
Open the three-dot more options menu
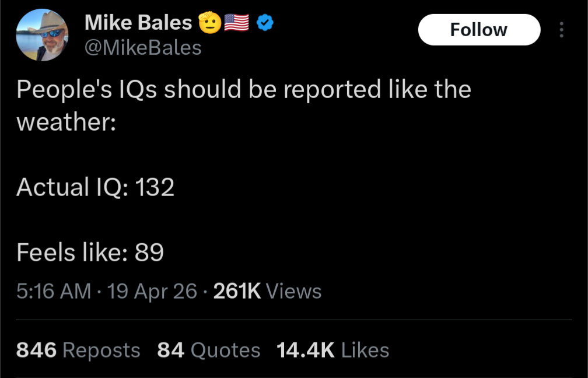point(561,29)
